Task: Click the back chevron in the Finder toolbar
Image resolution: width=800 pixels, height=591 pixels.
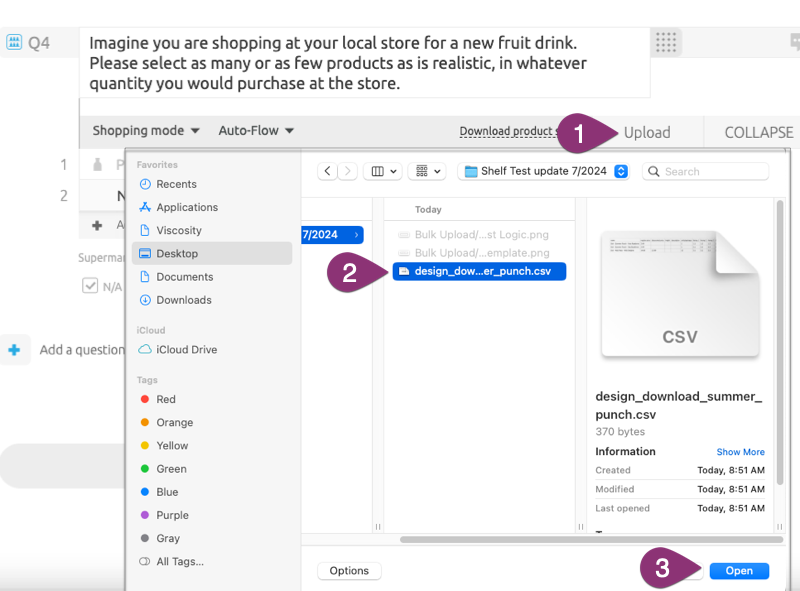Action: coord(327,171)
